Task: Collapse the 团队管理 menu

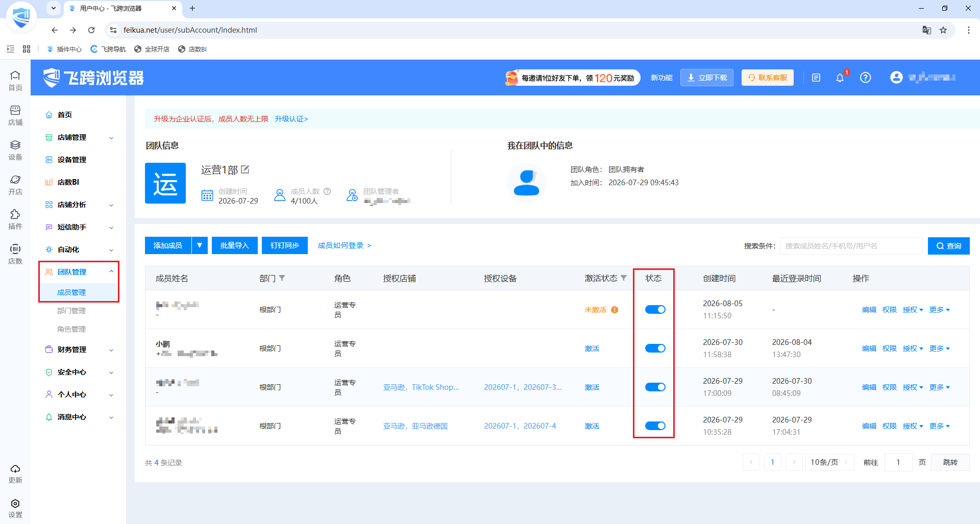Action: (x=79, y=272)
